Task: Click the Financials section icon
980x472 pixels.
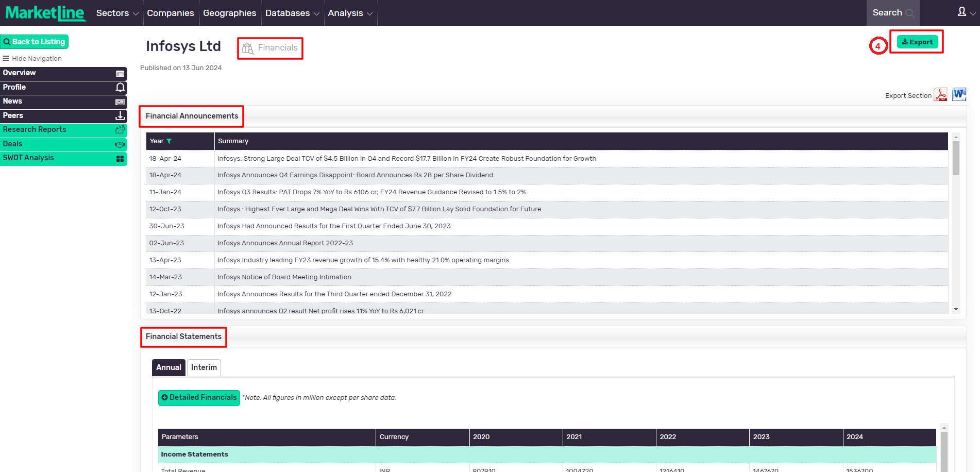Action: coord(248,48)
